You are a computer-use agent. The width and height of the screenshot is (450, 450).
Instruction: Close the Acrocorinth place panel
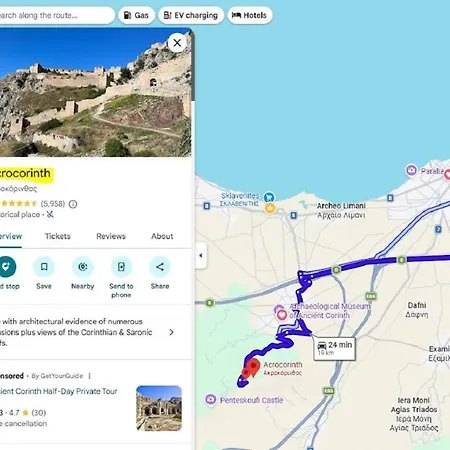click(x=177, y=43)
